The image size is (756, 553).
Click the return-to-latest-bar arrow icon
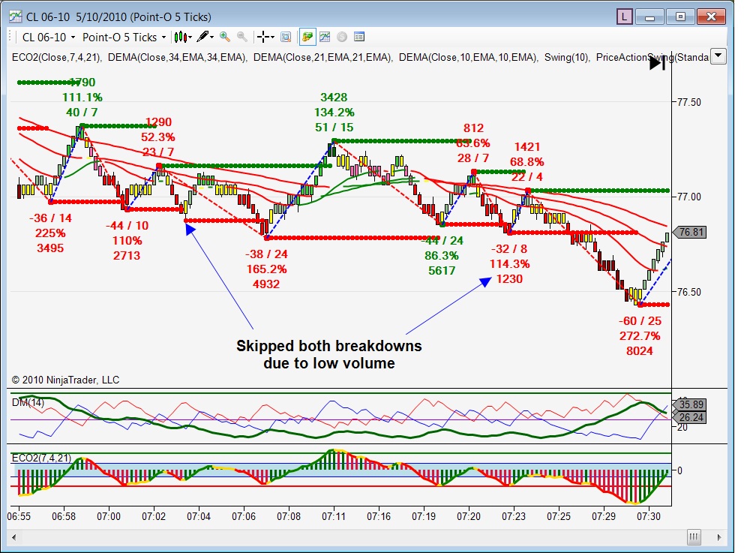(x=658, y=63)
